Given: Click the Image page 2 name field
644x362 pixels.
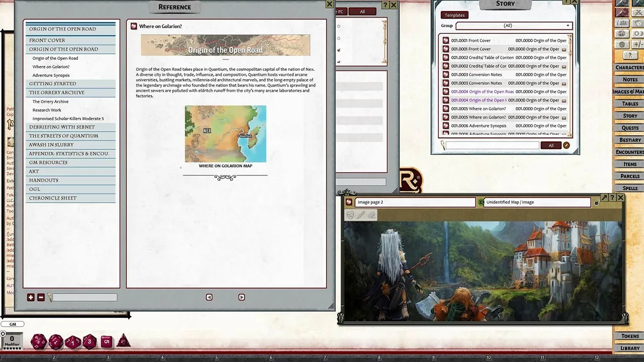Looking at the screenshot, I should 415,202.
